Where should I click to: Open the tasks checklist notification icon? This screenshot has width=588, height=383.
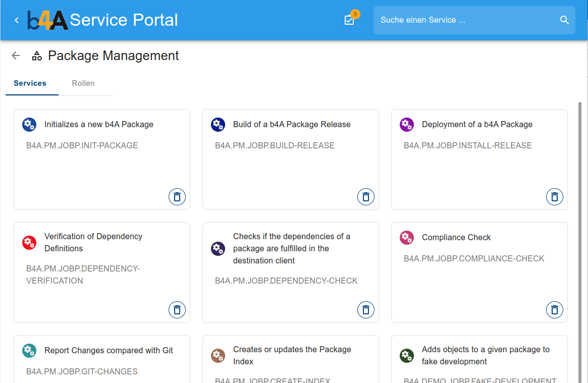click(349, 20)
